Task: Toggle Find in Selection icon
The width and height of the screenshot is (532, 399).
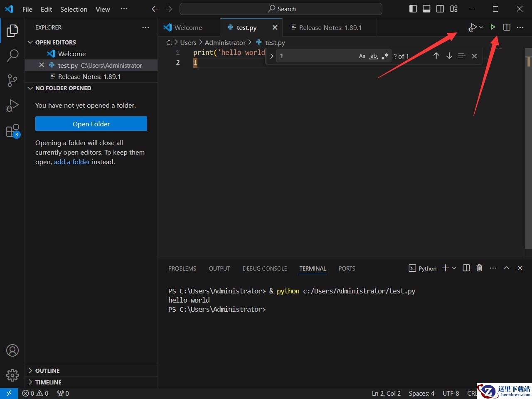Action: tap(462, 56)
